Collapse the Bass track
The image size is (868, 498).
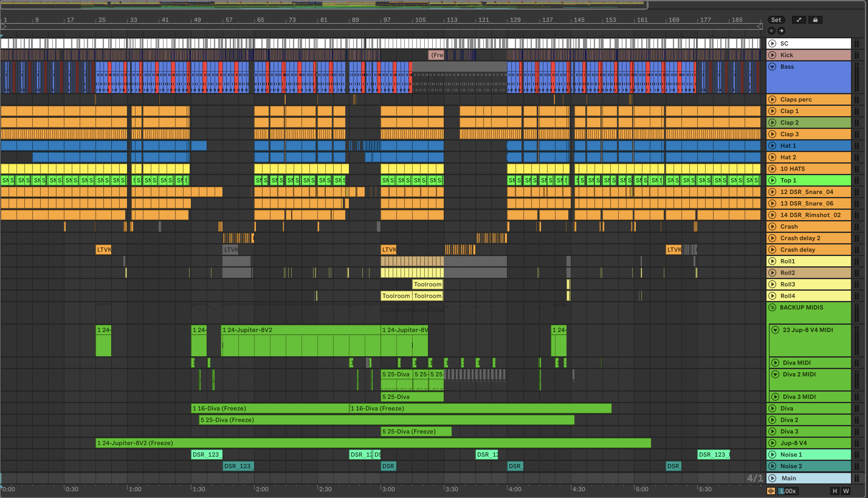[772, 67]
